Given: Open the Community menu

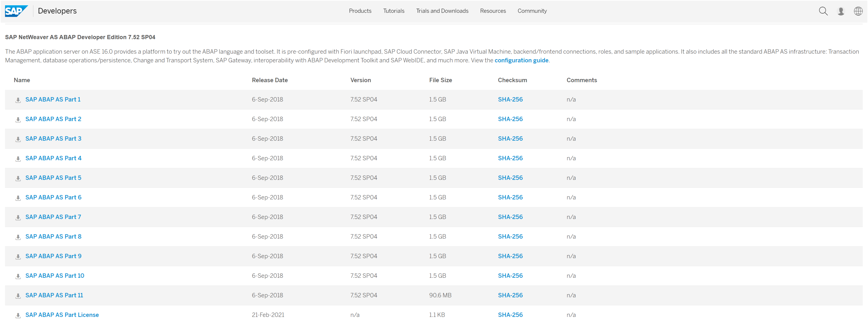Looking at the screenshot, I should click(532, 11).
